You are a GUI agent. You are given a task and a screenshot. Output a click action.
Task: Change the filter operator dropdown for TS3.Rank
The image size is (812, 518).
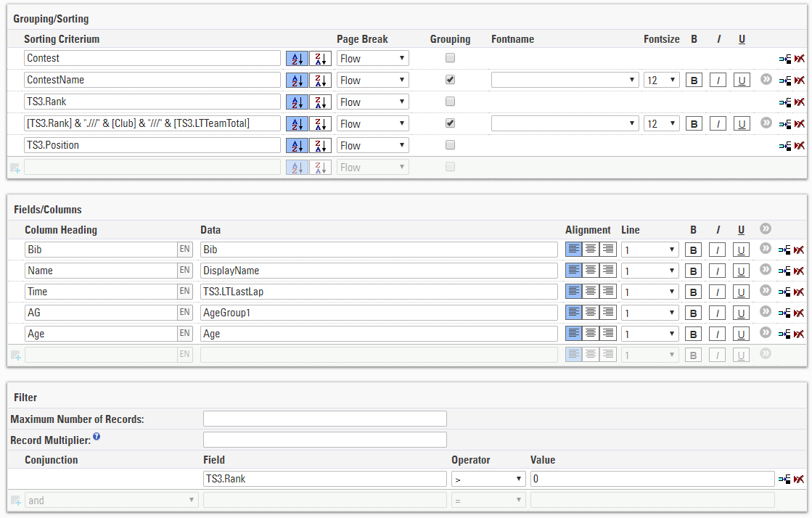pyautogui.click(x=488, y=480)
